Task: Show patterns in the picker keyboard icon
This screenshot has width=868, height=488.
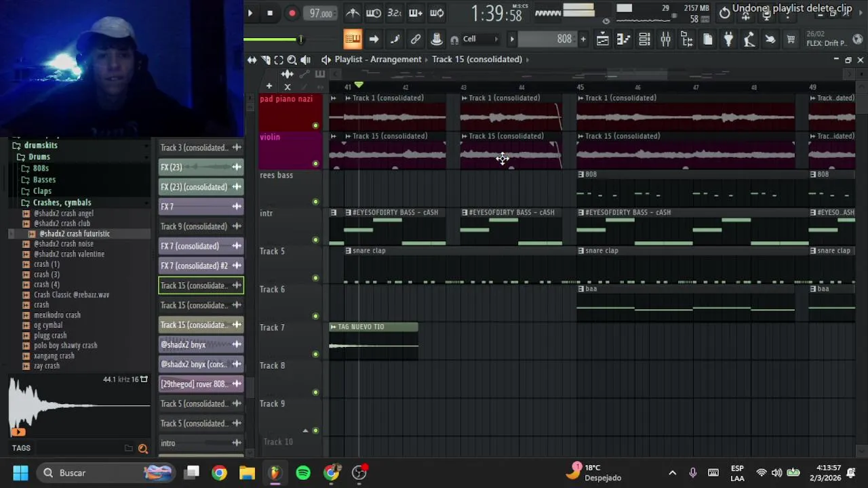Action: 320,74
